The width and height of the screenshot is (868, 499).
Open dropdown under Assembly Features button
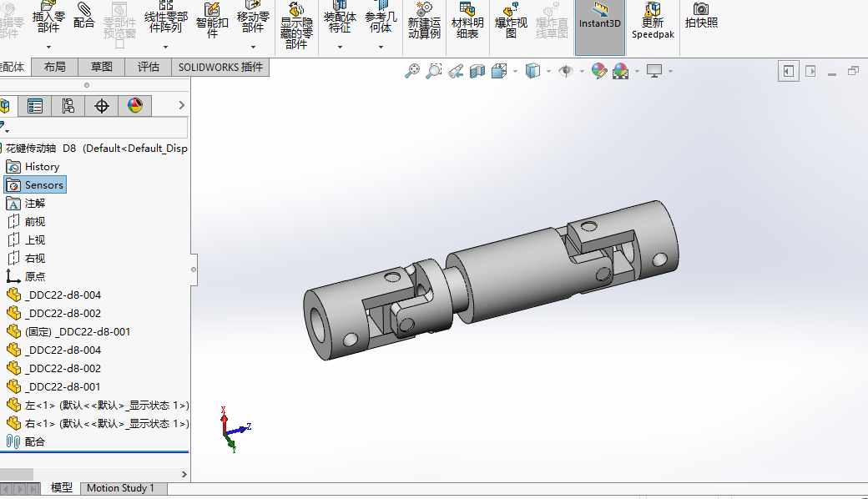click(x=340, y=47)
